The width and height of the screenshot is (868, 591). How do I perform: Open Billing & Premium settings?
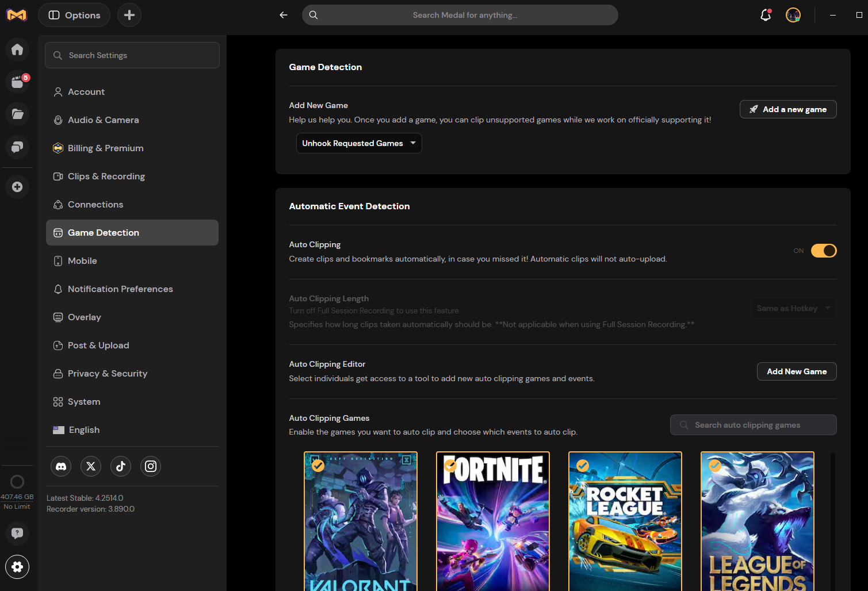pos(132,148)
